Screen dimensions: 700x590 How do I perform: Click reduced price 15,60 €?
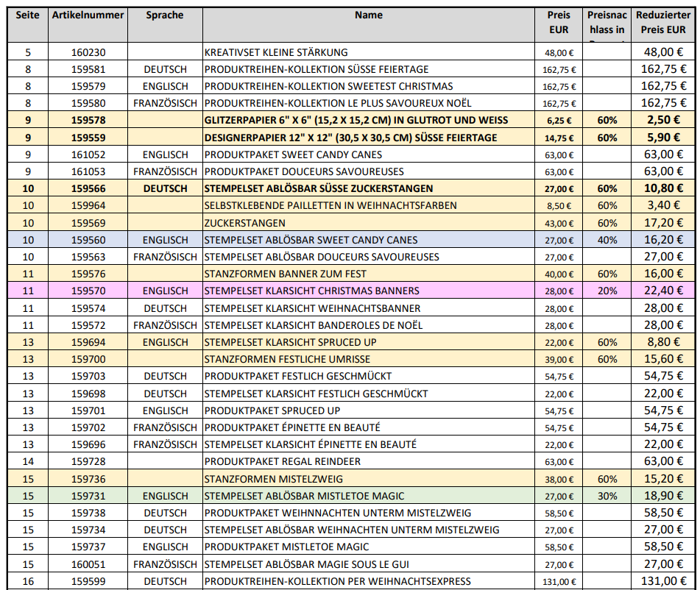point(663,359)
